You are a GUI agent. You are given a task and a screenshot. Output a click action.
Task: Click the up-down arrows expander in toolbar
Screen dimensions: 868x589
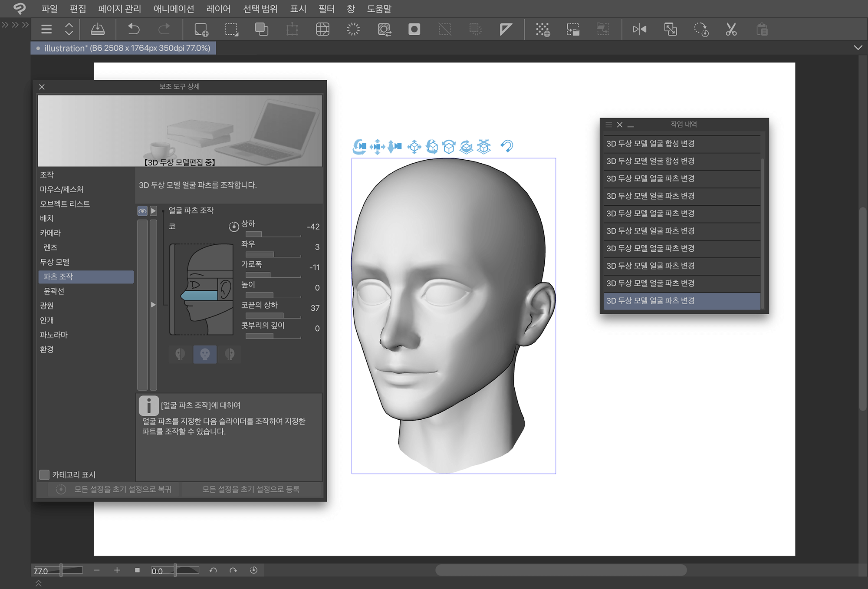pos(69,29)
